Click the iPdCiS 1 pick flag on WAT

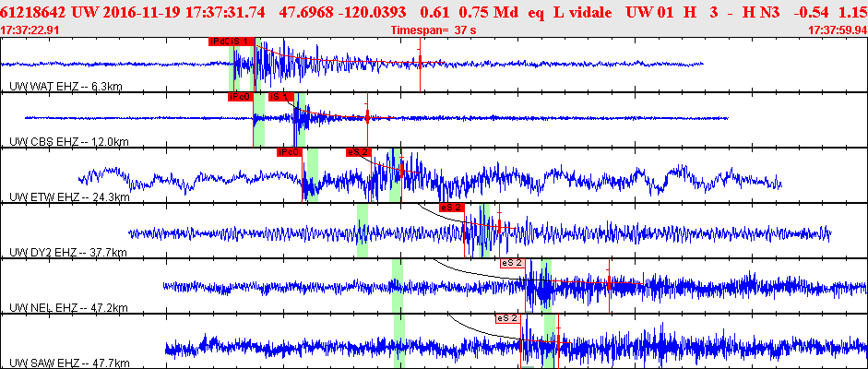pos(232,41)
